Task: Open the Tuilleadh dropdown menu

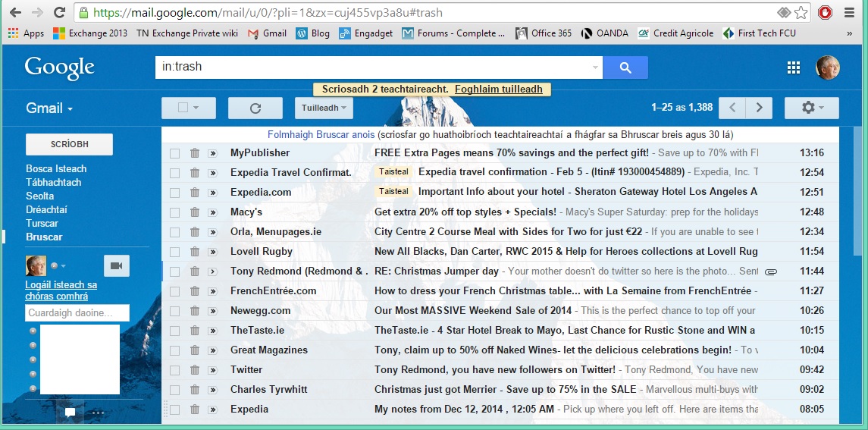Action: click(324, 108)
